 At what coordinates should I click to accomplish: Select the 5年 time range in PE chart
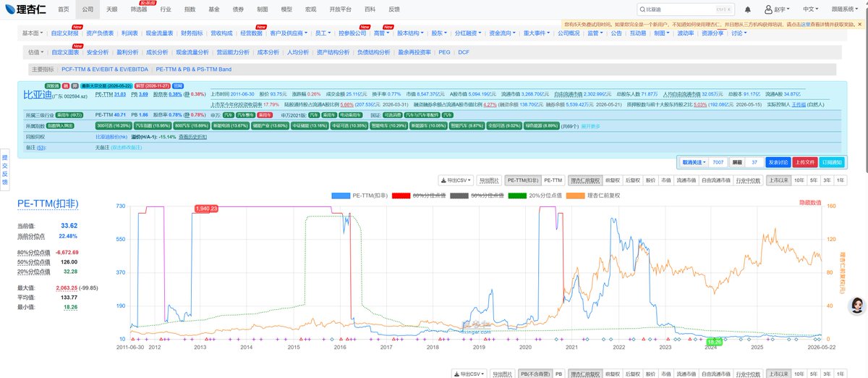(813, 180)
